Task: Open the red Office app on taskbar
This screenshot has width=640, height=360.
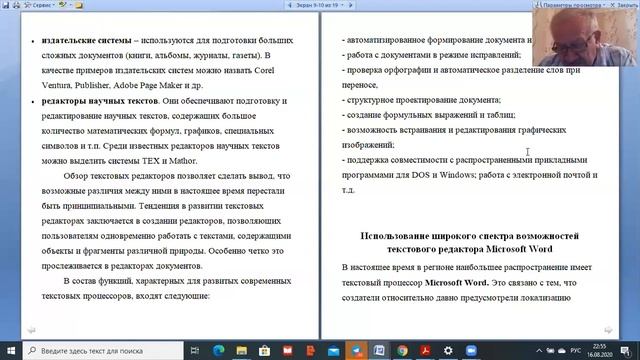Action: (287, 351)
